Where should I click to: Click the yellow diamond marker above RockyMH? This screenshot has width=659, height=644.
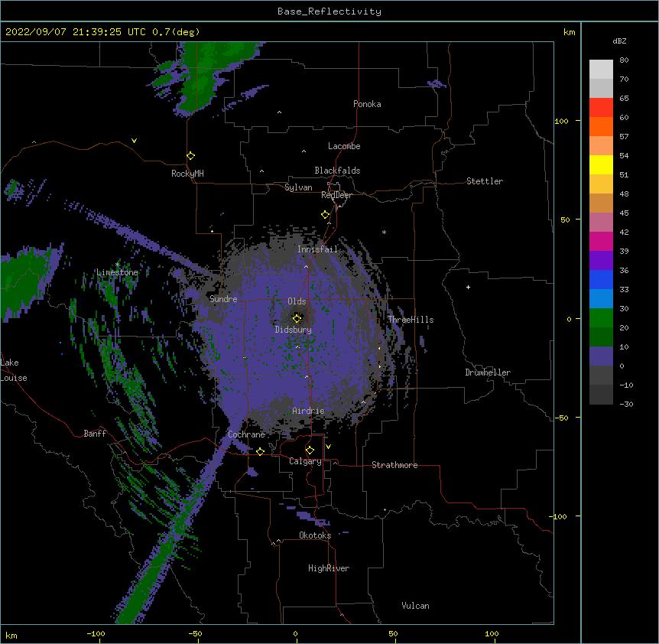coord(191,156)
